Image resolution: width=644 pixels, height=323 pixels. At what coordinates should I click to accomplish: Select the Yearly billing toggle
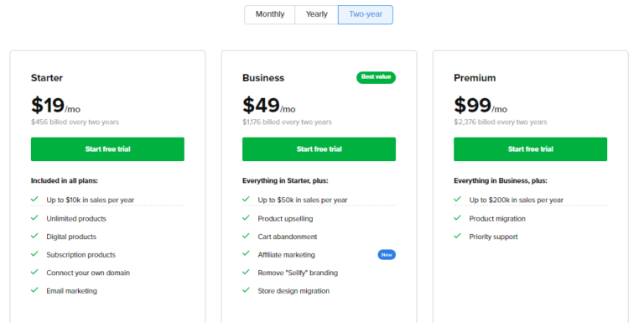pos(316,14)
